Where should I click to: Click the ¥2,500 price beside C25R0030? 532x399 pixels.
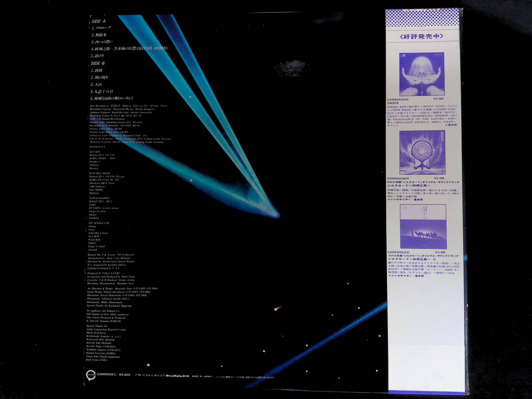coord(438,99)
